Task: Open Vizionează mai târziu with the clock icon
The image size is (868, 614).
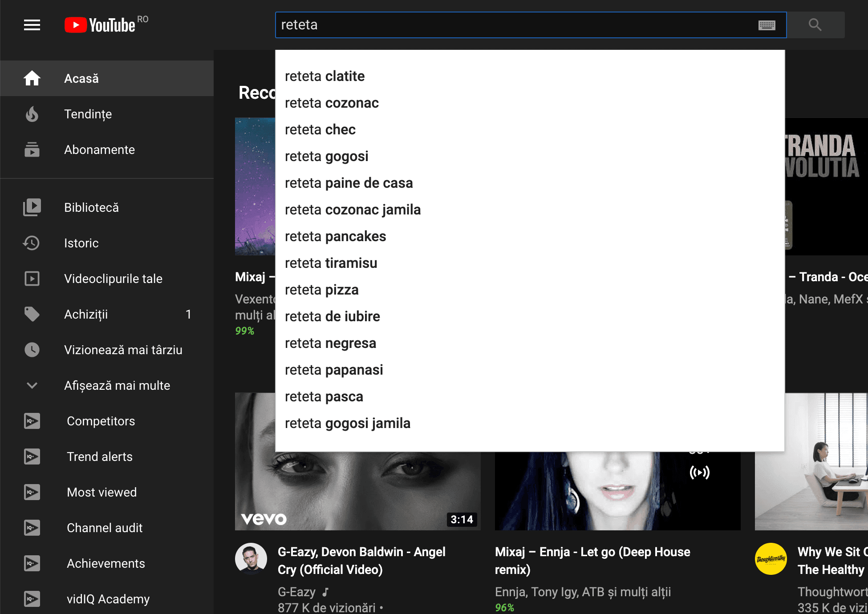Action: click(x=32, y=350)
